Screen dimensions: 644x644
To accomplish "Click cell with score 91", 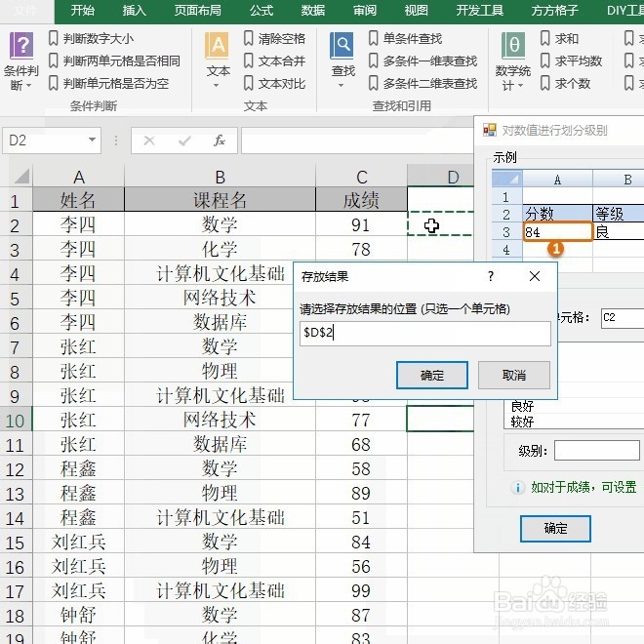I will 361,224.
